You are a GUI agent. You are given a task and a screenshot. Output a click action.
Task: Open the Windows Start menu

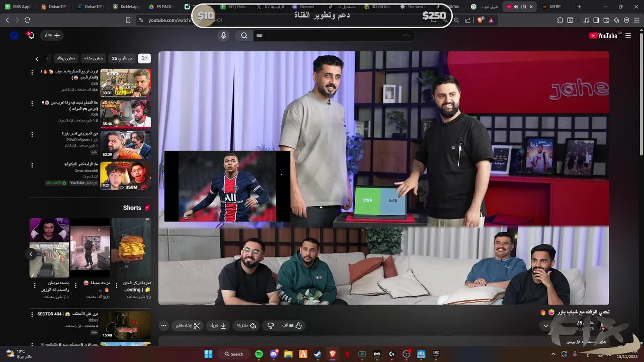click(x=208, y=354)
